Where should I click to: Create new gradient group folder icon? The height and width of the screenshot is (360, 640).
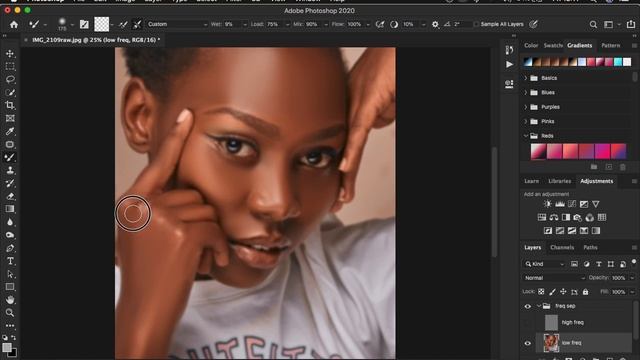pos(594,167)
